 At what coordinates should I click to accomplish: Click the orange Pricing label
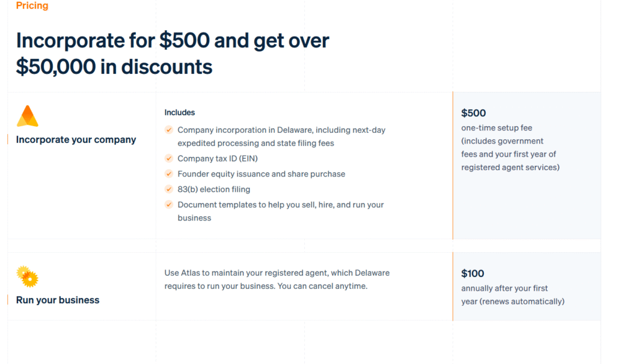click(32, 6)
